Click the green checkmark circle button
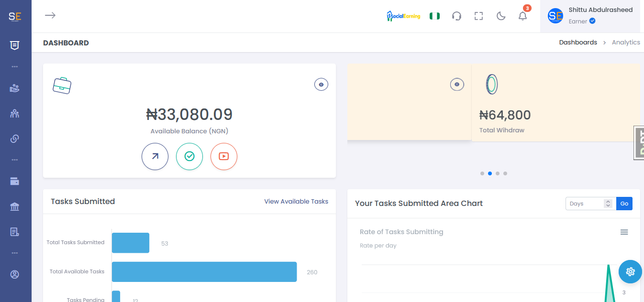644x302 pixels. (189, 156)
